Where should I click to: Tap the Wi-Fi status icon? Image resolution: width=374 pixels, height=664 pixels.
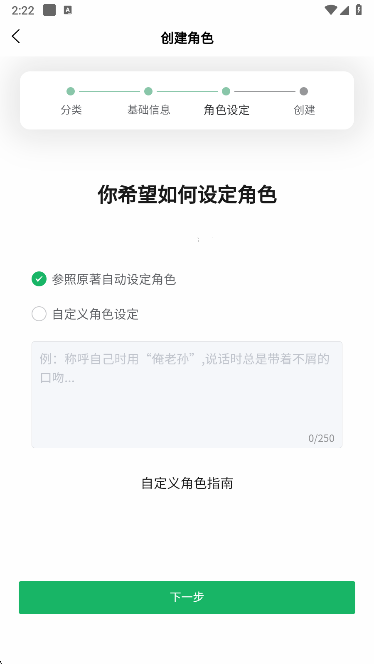point(330,10)
